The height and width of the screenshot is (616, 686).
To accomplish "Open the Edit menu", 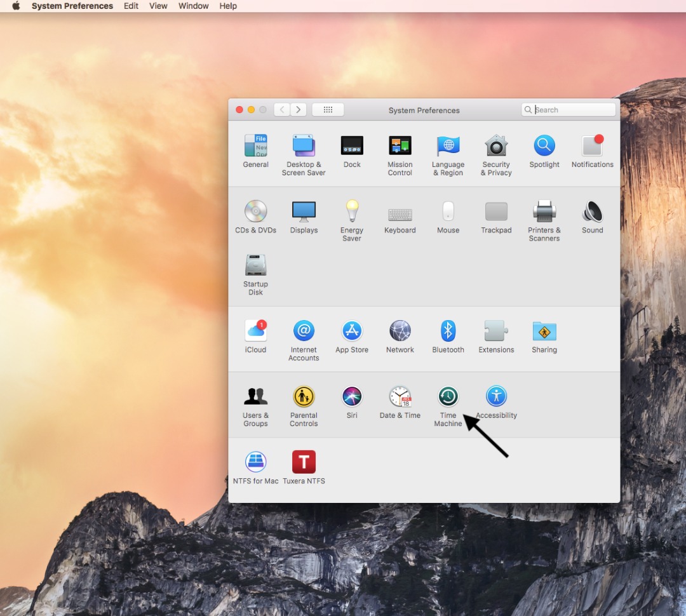I will [131, 6].
